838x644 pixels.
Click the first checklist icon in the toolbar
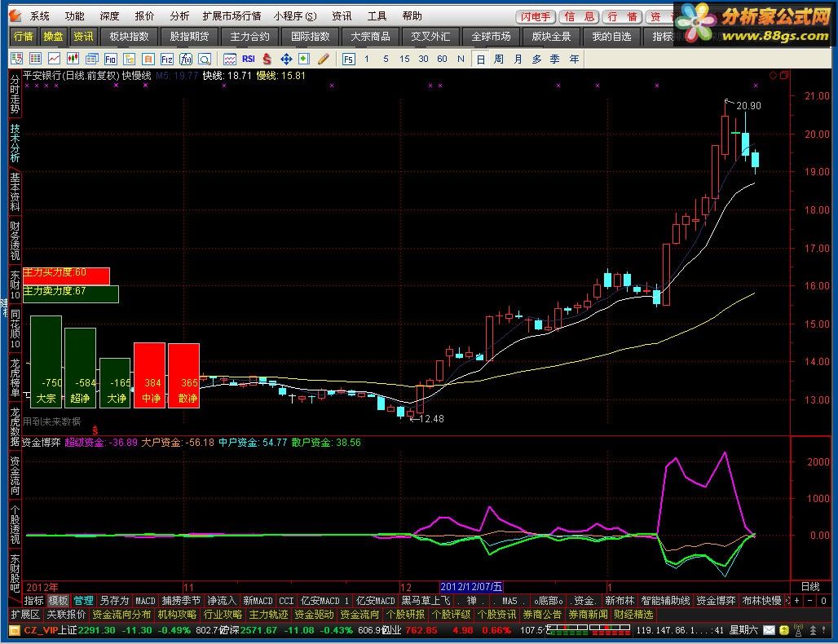[16, 59]
